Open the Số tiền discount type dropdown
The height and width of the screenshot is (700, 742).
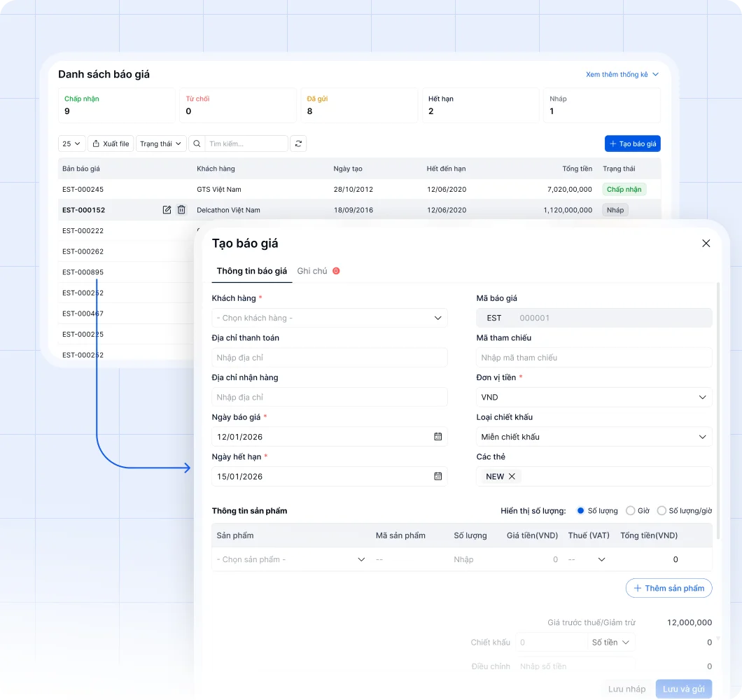click(610, 643)
